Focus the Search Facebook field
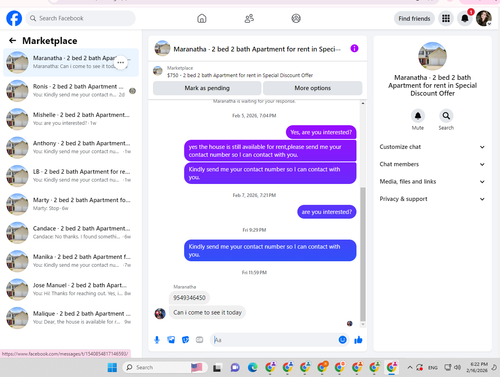The width and height of the screenshot is (500, 377). tap(80, 18)
